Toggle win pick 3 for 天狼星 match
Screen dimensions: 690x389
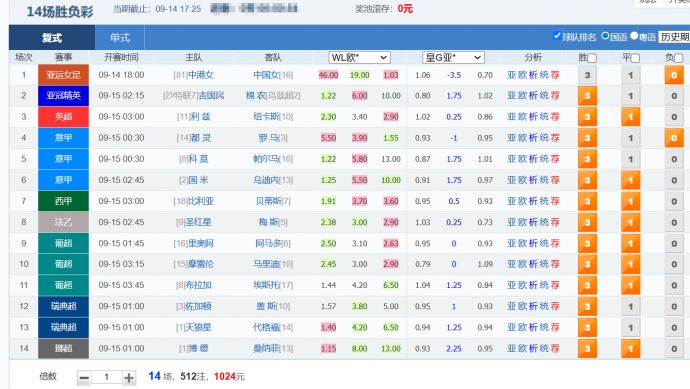pos(587,328)
